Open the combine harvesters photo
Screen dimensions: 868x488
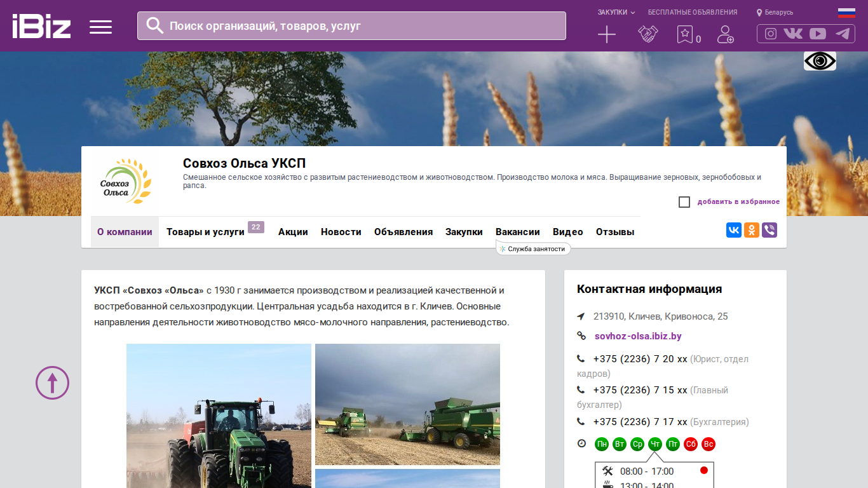click(x=407, y=404)
